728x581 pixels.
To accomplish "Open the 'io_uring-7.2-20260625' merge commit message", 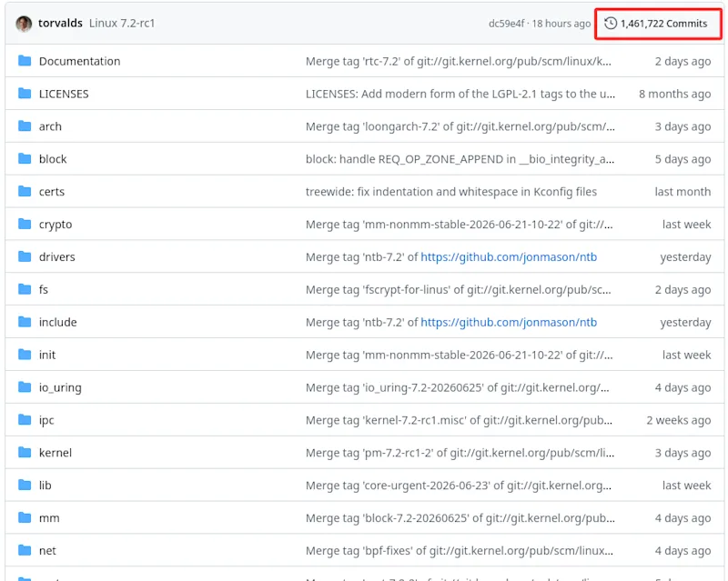I will point(458,387).
